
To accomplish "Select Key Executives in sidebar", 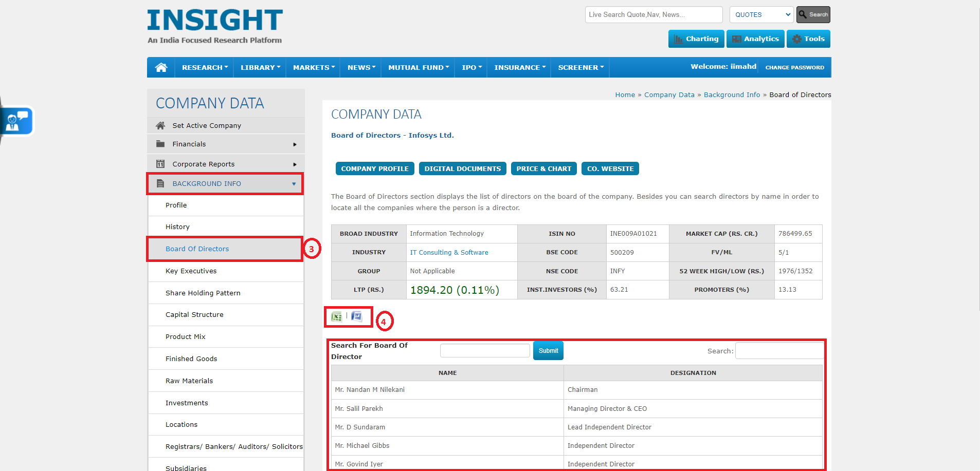I will coord(226,271).
